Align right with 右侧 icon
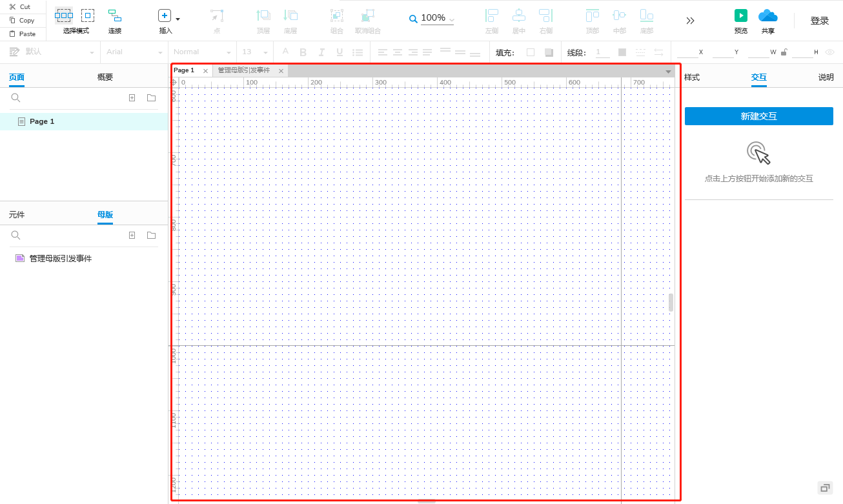The height and width of the screenshot is (504, 843). click(x=546, y=15)
